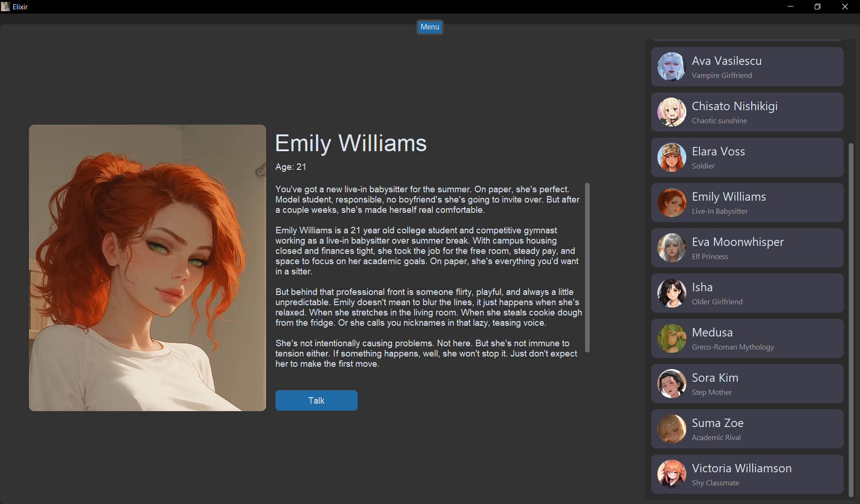The image size is (860, 504).
Task: Click Isha's avatar icon
Action: pos(671,293)
